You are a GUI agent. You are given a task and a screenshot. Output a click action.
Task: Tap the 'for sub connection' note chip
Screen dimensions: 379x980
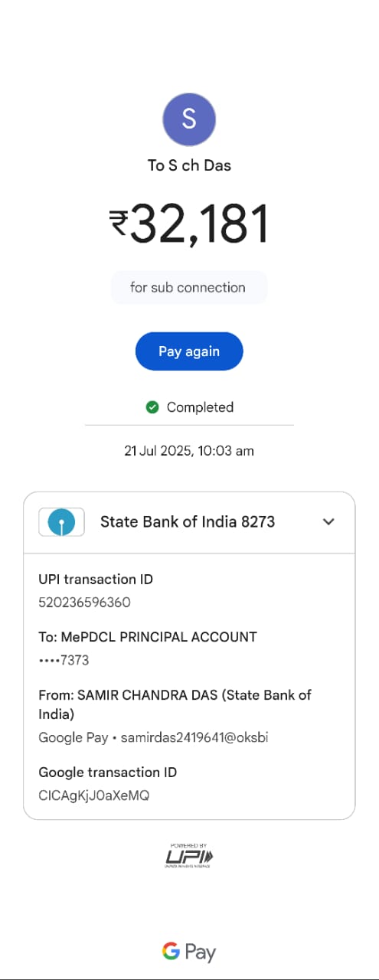188,288
